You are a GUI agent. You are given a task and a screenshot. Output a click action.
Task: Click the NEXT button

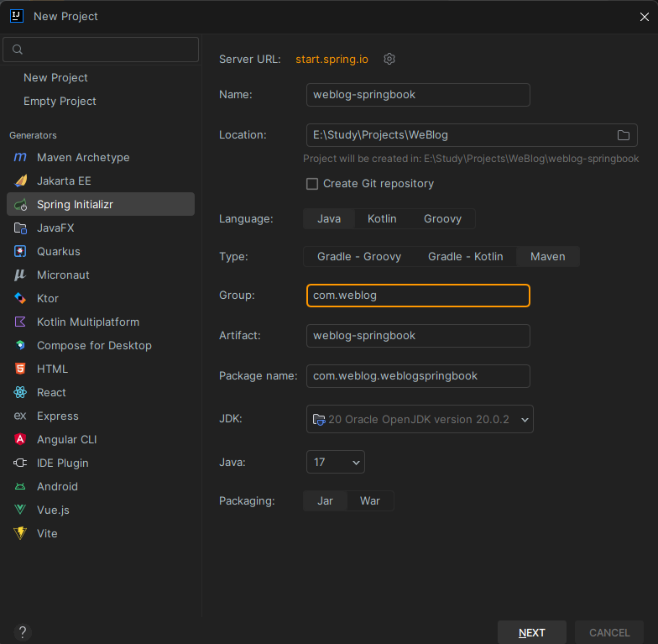click(x=531, y=632)
